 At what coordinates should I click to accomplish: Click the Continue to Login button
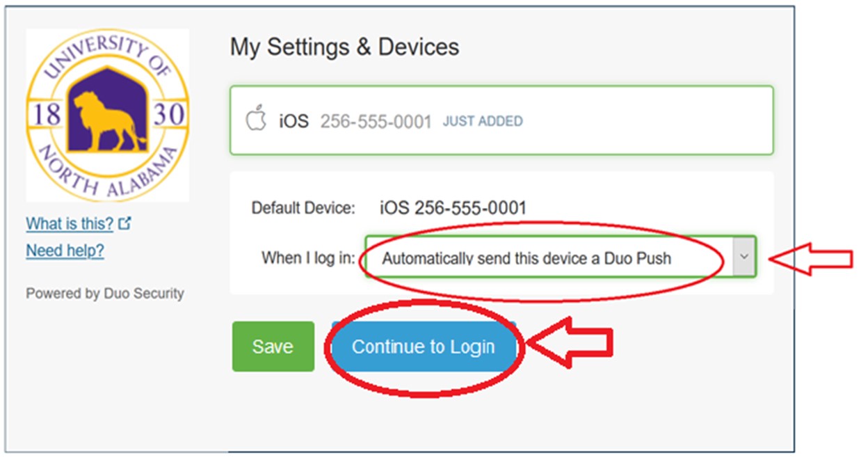pyautogui.click(x=423, y=347)
